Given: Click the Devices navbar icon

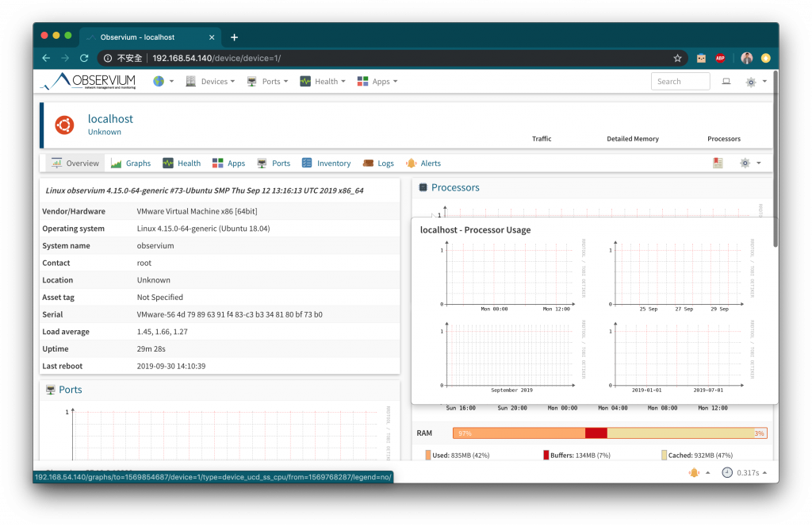Looking at the screenshot, I should [191, 82].
